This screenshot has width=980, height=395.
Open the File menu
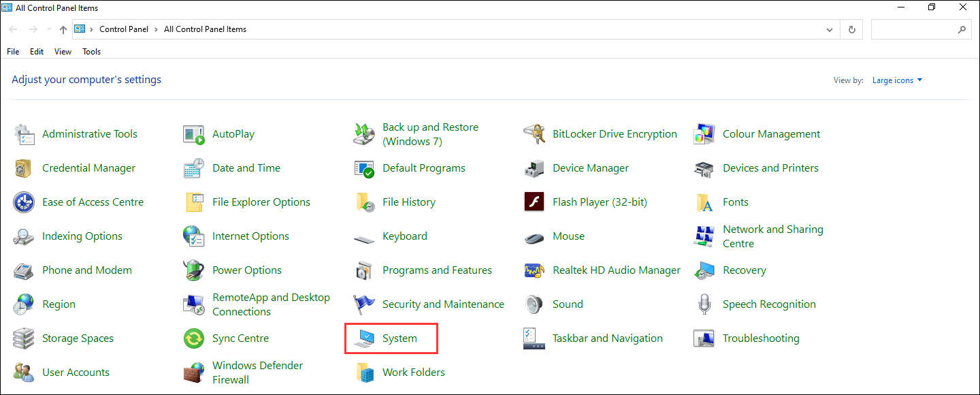(x=13, y=52)
